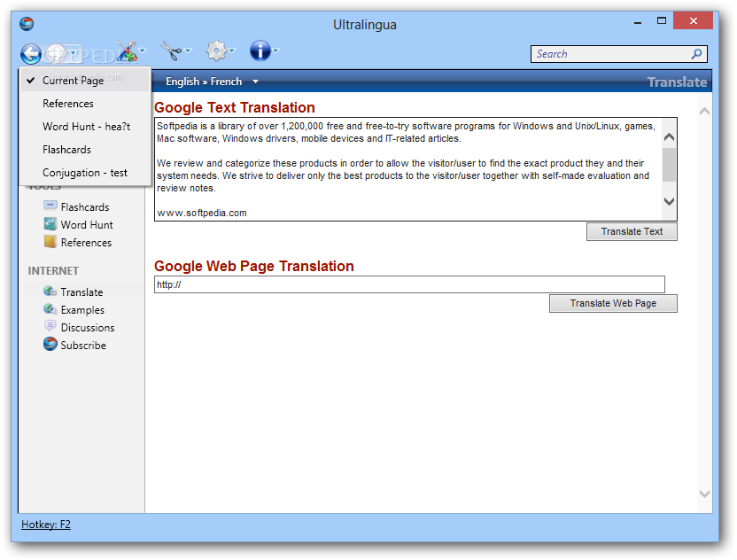Click the Subscribe Ultralingua icon

coord(50,344)
